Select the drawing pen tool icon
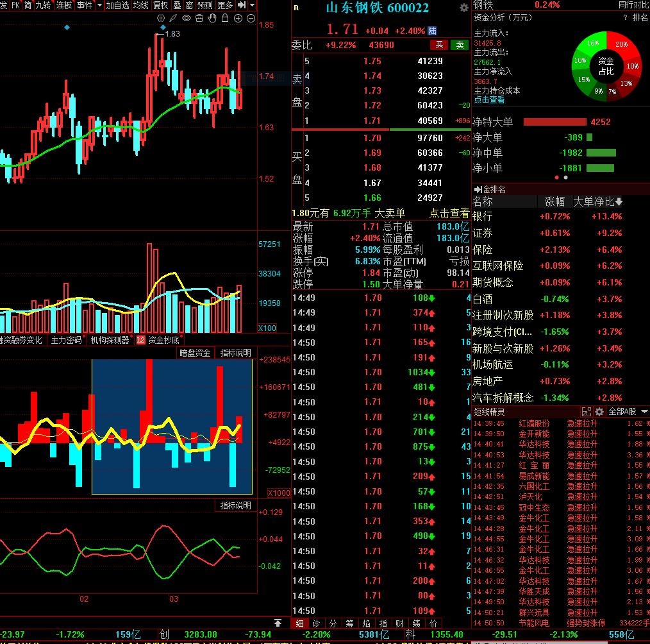This screenshot has width=650, height=644. 173,18
